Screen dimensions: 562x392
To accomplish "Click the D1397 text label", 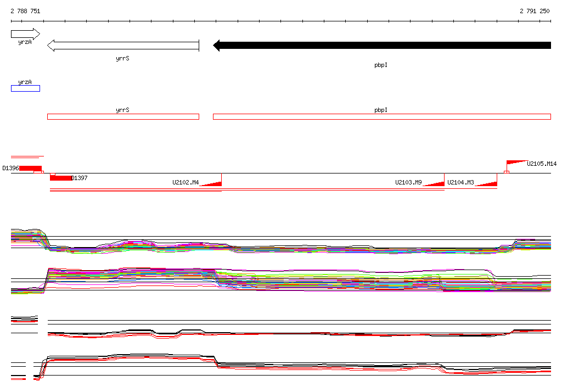I will pyautogui.click(x=79, y=178).
